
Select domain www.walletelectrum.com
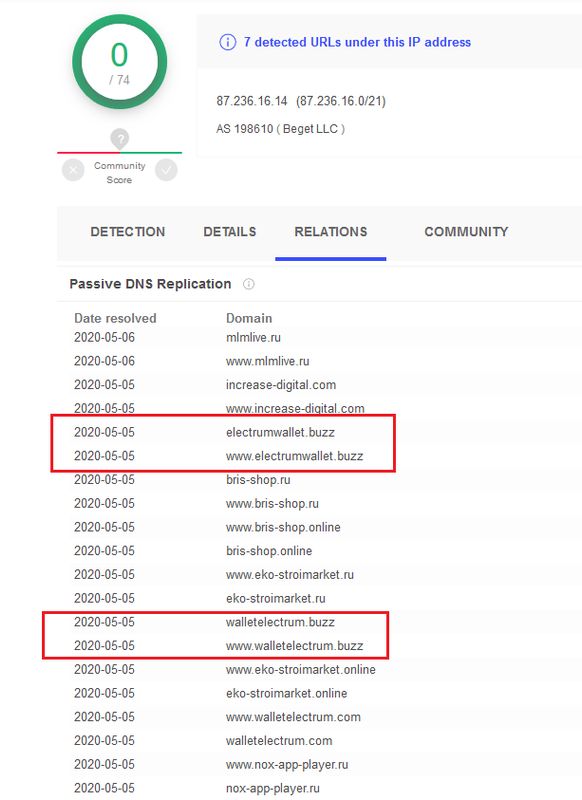pos(293,717)
